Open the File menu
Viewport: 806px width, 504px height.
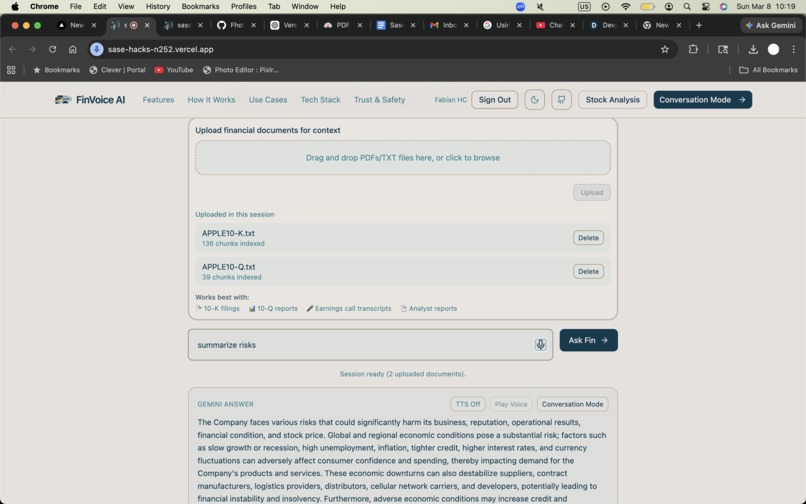[x=76, y=7]
